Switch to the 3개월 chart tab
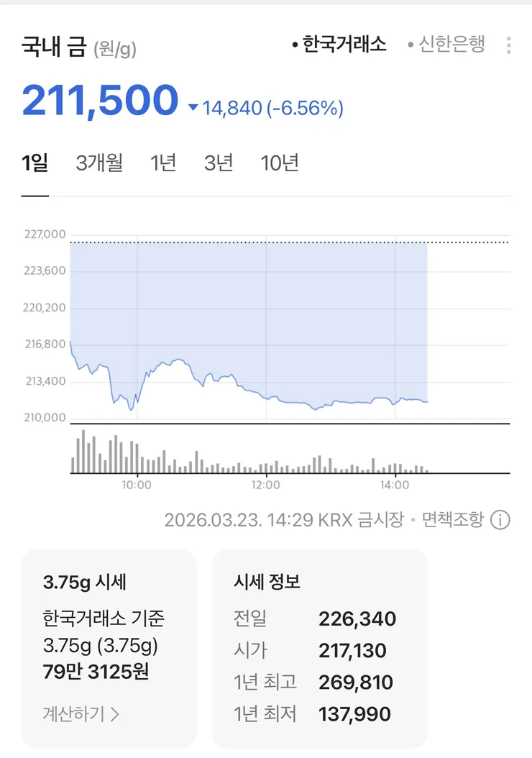Screen dimensions: 532x758 coord(99,163)
